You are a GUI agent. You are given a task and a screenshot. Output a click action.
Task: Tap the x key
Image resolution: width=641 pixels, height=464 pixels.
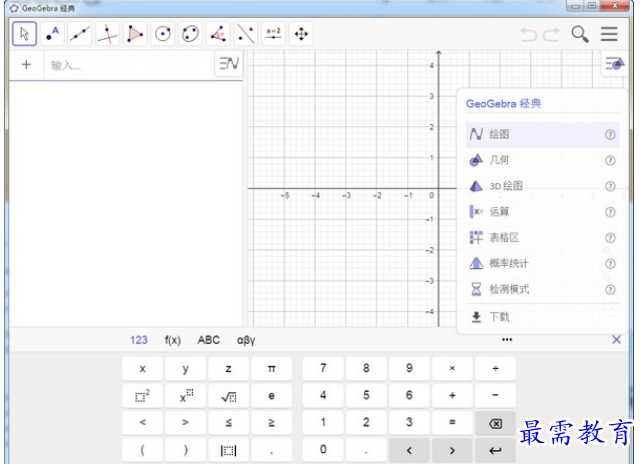tap(142, 368)
